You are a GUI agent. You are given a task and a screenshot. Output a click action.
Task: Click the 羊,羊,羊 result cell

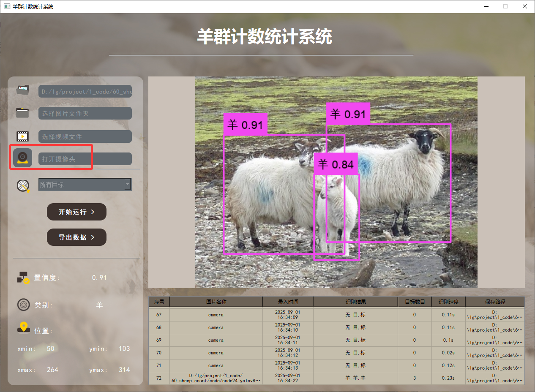[x=355, y=378]
